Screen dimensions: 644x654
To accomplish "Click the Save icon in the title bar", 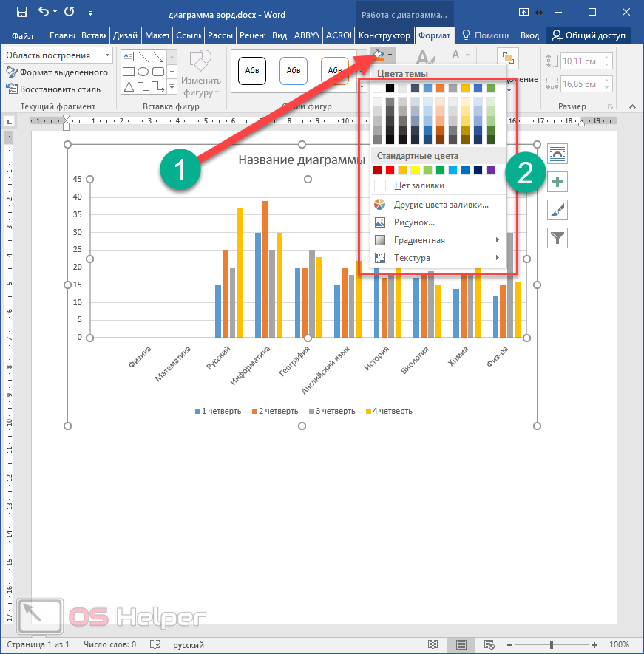I will tap(22, 12).
